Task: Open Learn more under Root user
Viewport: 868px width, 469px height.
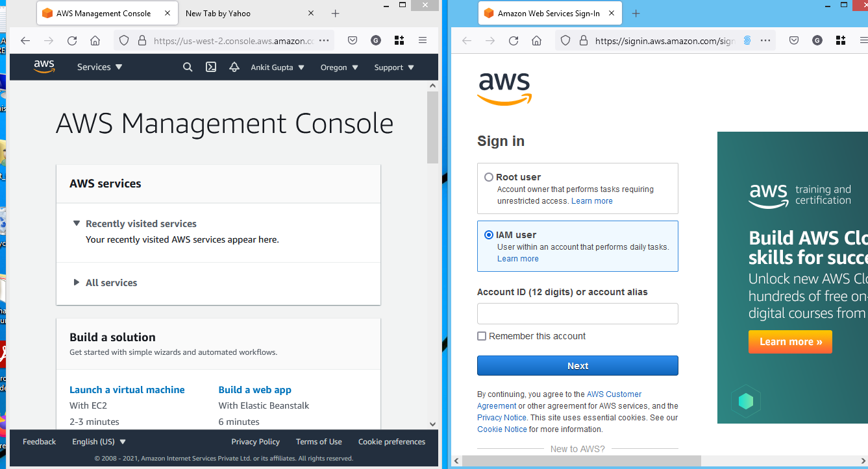Action: (592, 201)
